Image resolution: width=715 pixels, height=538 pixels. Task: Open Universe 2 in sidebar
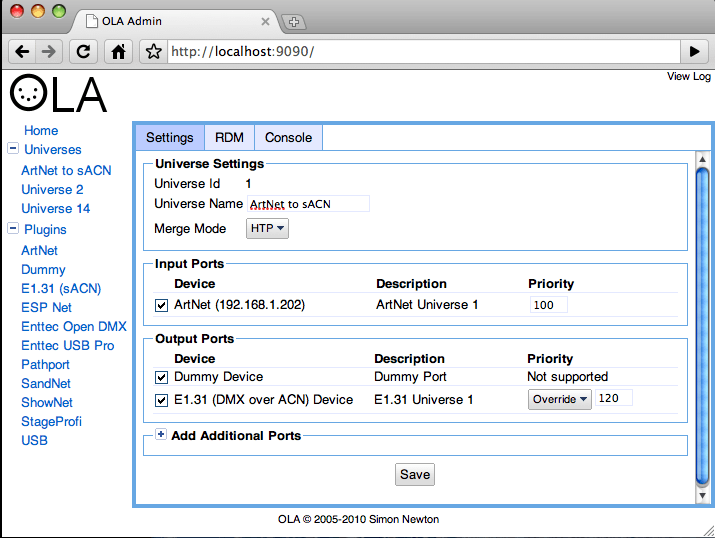click(x=52, y=189)
